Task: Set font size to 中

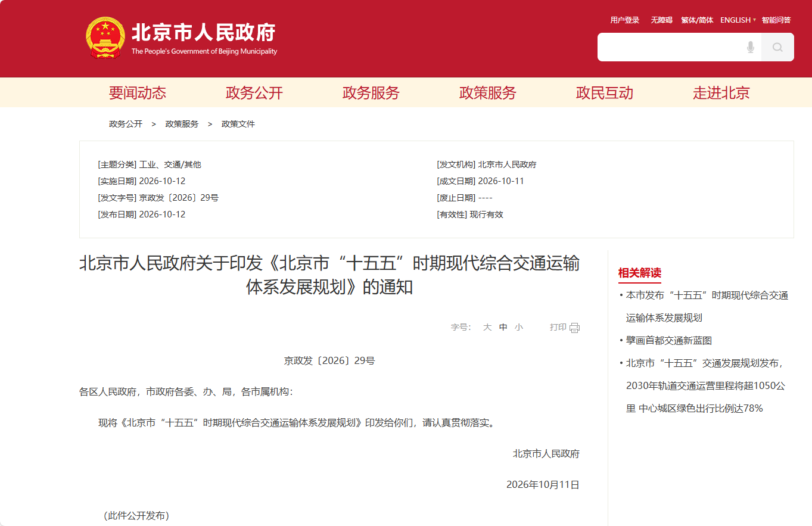Action: tap(503, 327)
